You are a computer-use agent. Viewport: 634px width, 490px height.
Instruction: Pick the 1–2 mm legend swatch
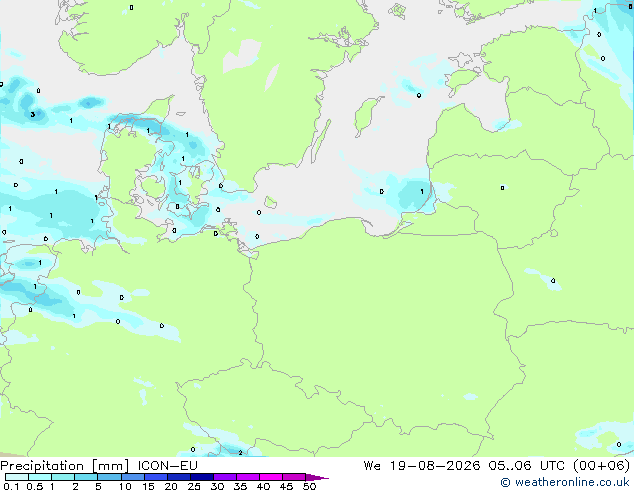63,477
